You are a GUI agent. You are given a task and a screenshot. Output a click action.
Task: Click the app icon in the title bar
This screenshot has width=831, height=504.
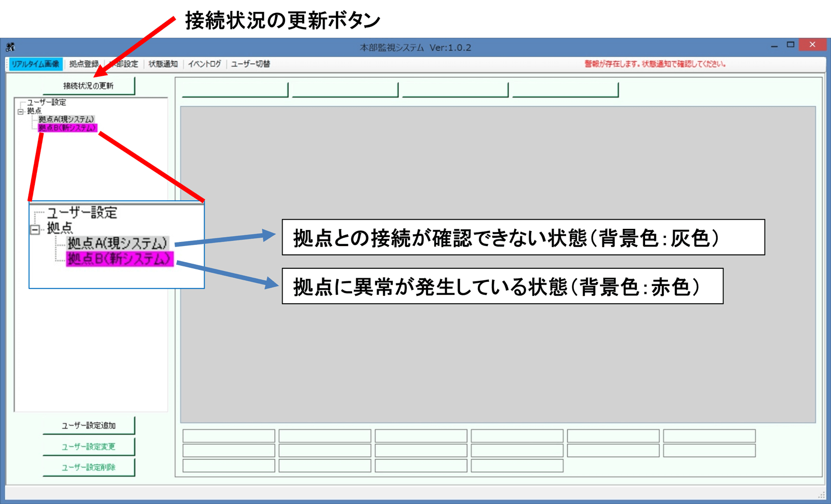[10, 47]
